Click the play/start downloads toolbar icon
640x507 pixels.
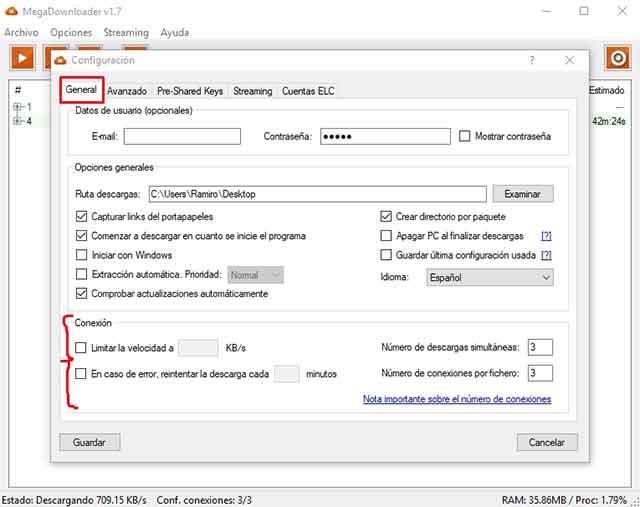(x=23, y=57)
